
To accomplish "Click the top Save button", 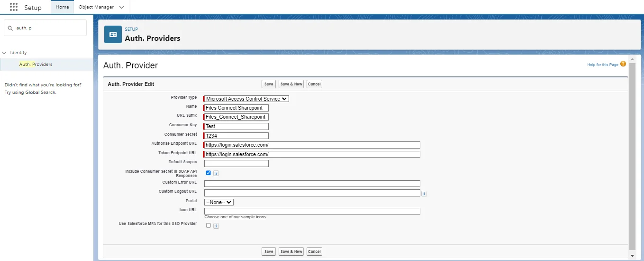I will pos(269,84).
